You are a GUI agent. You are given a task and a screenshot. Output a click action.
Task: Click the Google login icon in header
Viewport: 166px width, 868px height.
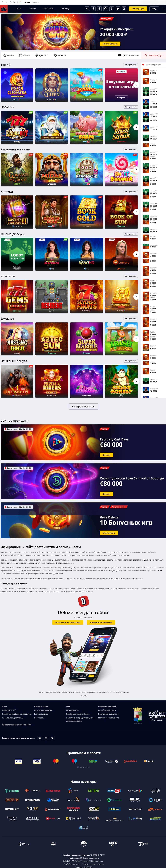pos(124,9)
